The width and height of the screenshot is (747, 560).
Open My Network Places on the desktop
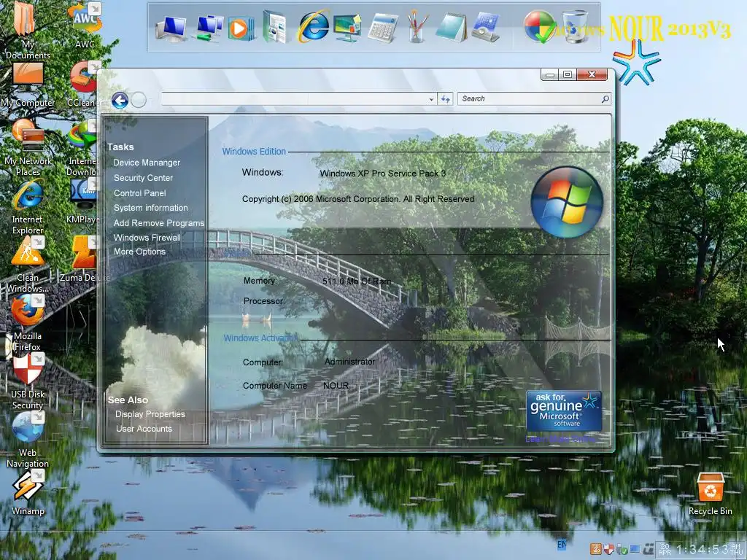[x=28, y=147]
